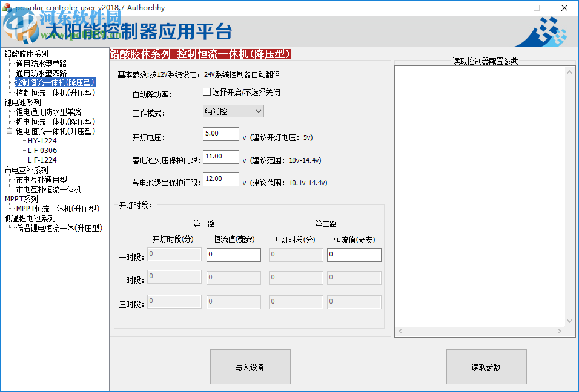Click the output box horizontal scroll right arrow
Image resolution: width=579 pixels, height=392 pixels.
(560, 331)
